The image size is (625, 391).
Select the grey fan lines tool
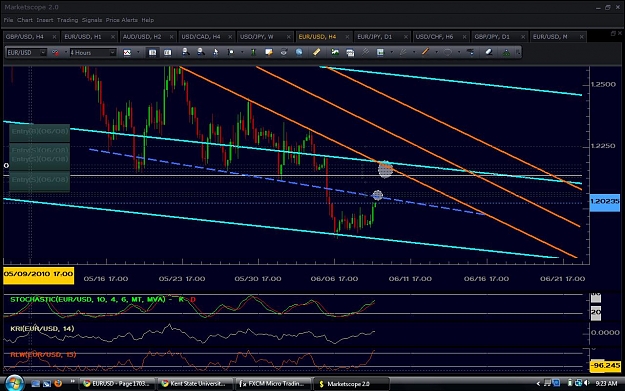(403, 52)
